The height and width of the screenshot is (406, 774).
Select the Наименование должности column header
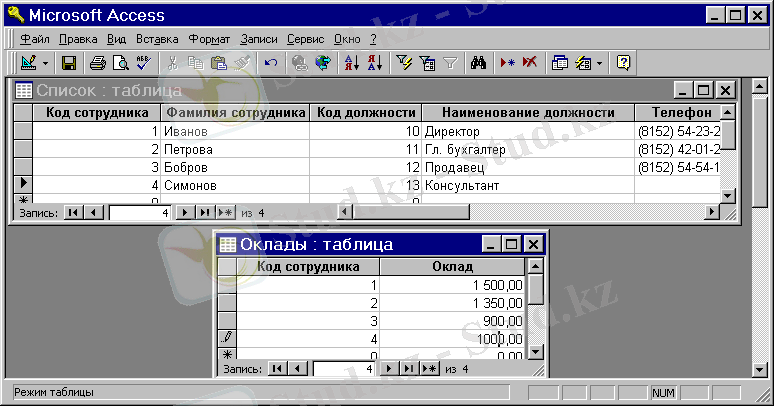pyautogui.click(x=528, y=113)
